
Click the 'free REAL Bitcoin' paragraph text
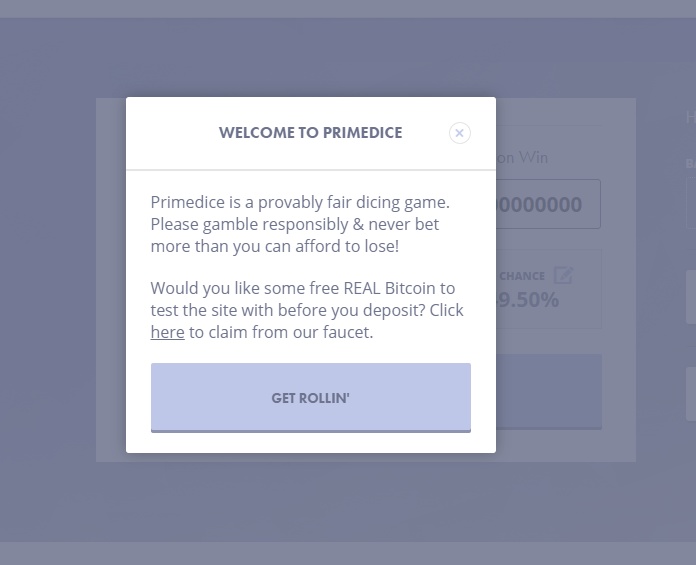[x=307, y=310]
